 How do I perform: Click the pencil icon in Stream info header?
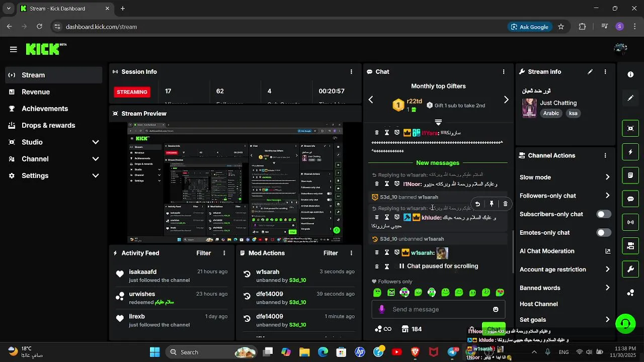tap(590, 72)
